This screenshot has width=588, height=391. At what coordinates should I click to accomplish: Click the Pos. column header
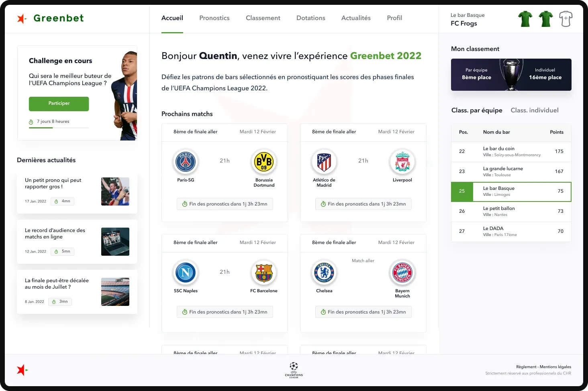click(x=463, y=132)
